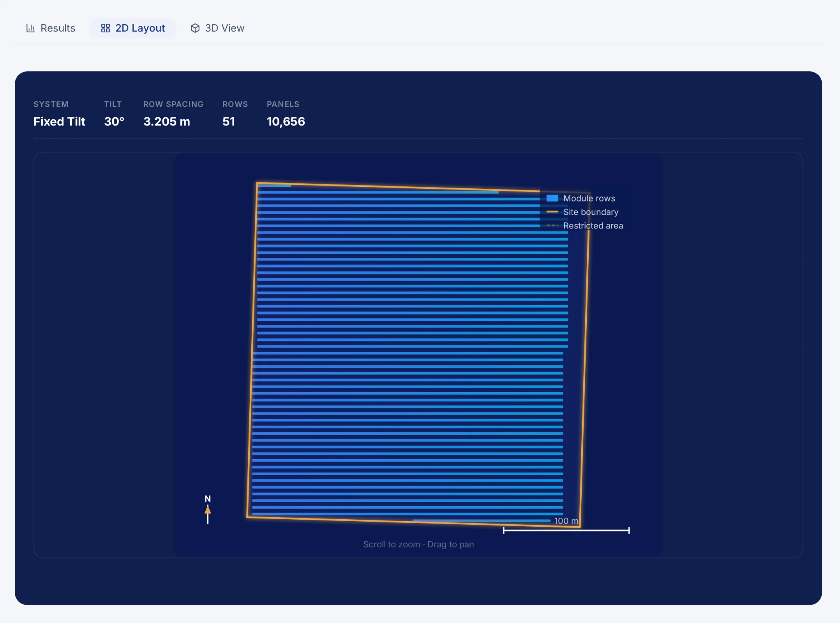The image size is (840, 623).
Task: Select the 2D Layout tab
Action: click(133, 28)
